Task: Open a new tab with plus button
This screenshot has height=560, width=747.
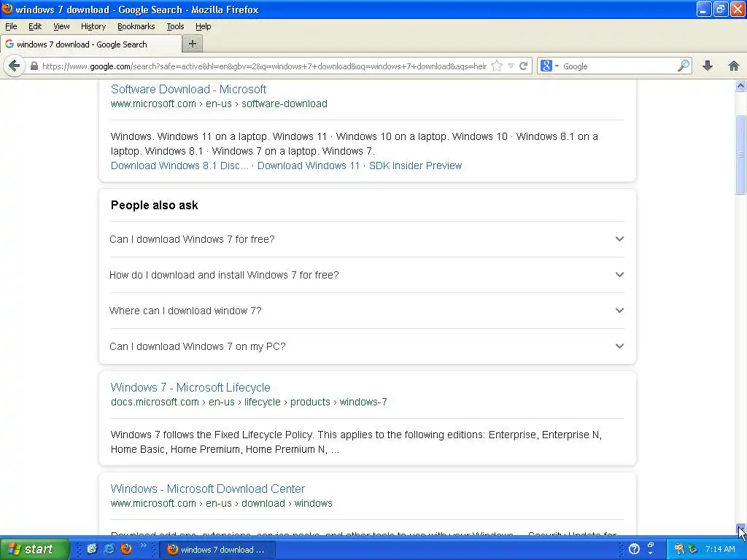Action: click(x=193, y=44)
